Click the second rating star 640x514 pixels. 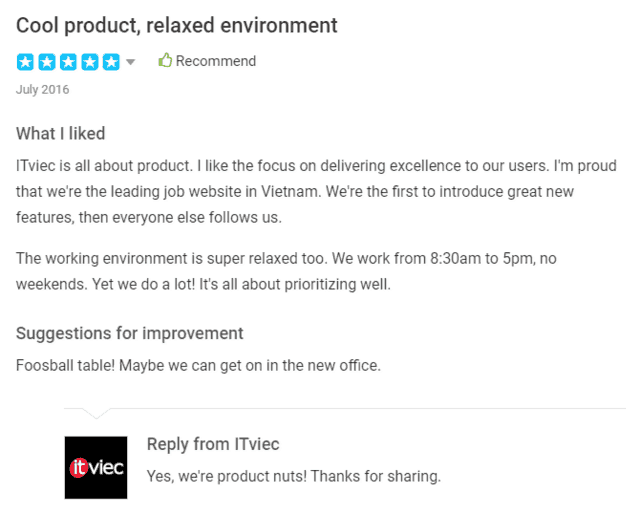click(x=47, y=62)
